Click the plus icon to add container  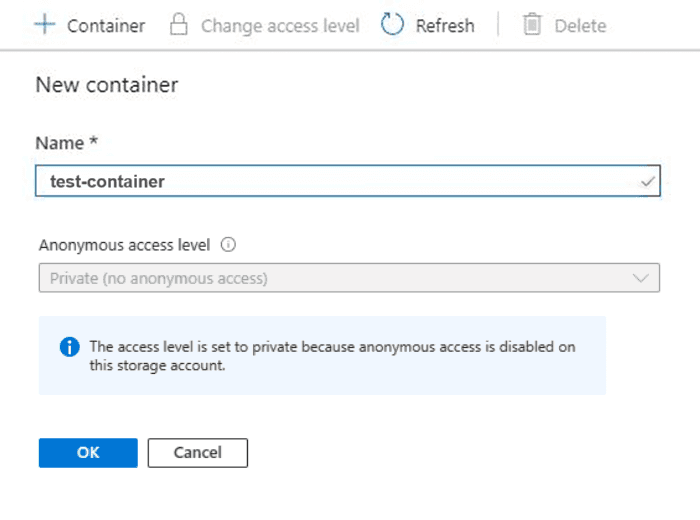45,25
